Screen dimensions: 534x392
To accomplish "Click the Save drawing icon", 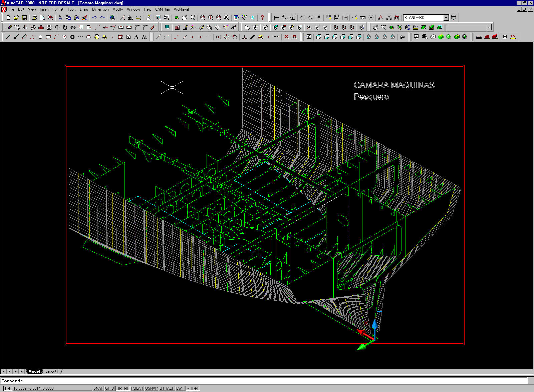I will coord(24,18).
